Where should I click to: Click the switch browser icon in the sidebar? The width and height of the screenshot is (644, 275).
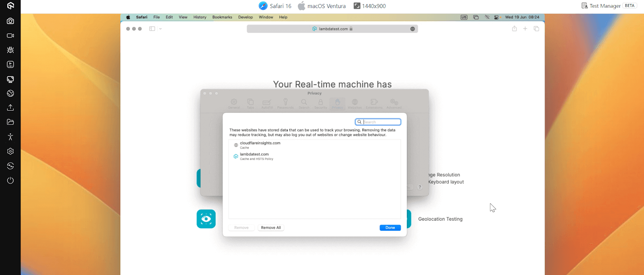10,166
